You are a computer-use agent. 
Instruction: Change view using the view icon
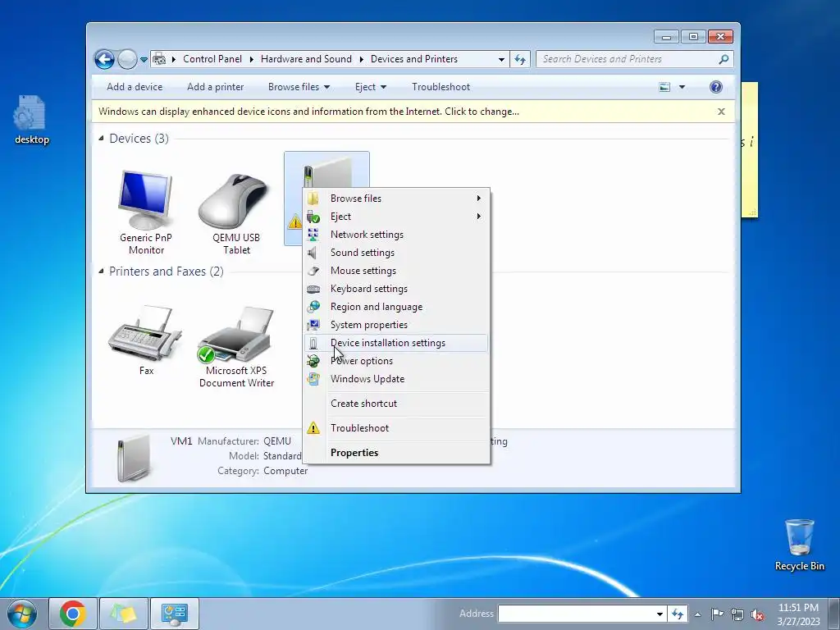click(664, 87)
